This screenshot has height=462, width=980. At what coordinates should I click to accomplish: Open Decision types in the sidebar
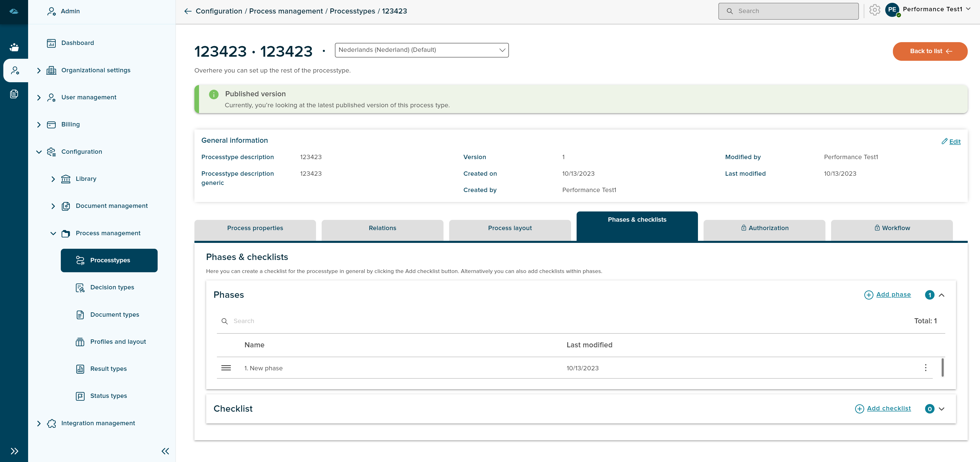(x=112, y=288)
